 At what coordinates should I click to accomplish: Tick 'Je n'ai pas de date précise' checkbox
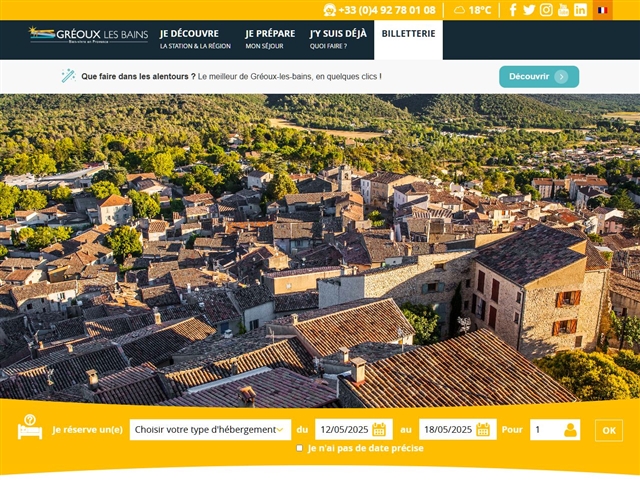[300, 448]
